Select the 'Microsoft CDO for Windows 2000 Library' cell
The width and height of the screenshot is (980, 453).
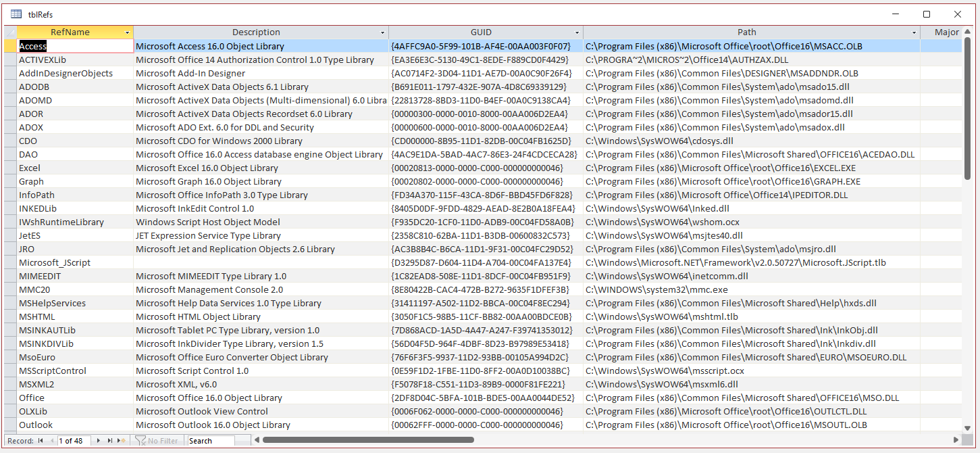tap(261, 141)
